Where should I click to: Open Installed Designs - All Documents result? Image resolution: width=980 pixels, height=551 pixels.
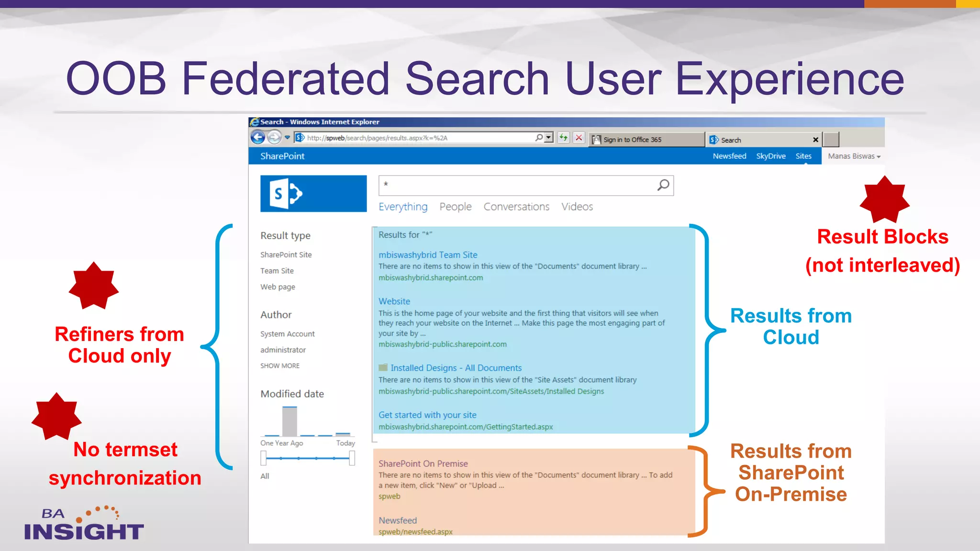pyautogui.click(x=456, y=368)
